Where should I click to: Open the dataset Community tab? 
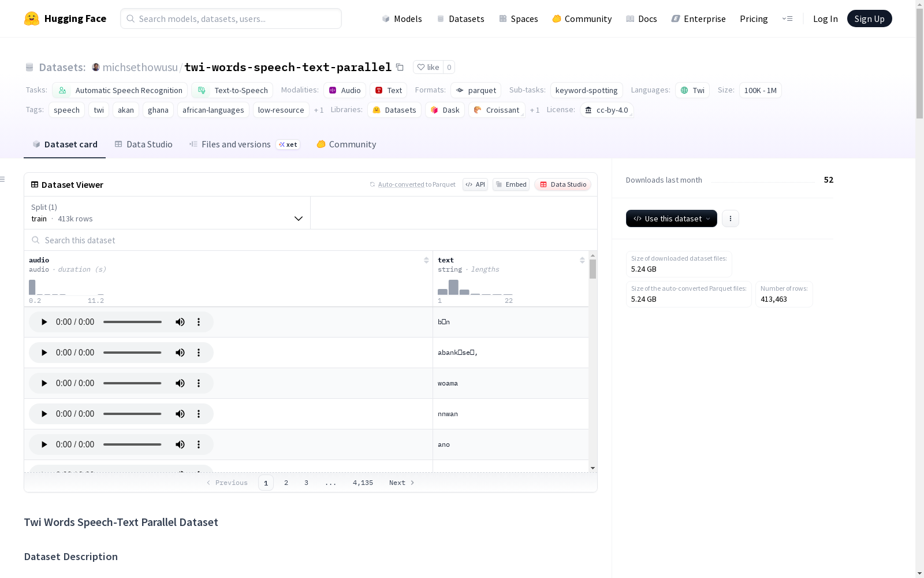point(346,144)
